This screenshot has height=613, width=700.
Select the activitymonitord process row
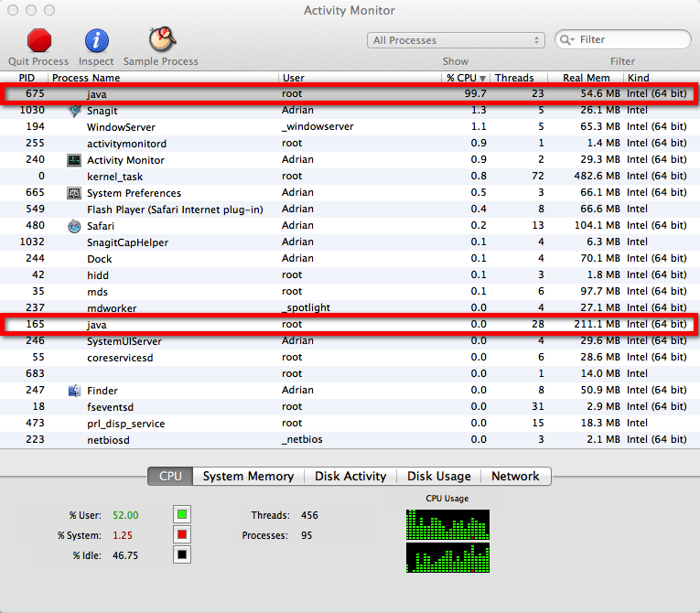(x=350, y=144)
